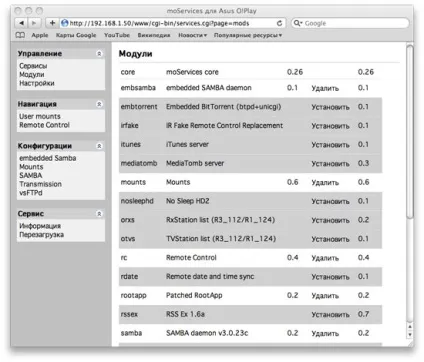The height and width of the screenshot is (362, 424).
Task: Open the Apple bookmark
Action: (40, 35)
